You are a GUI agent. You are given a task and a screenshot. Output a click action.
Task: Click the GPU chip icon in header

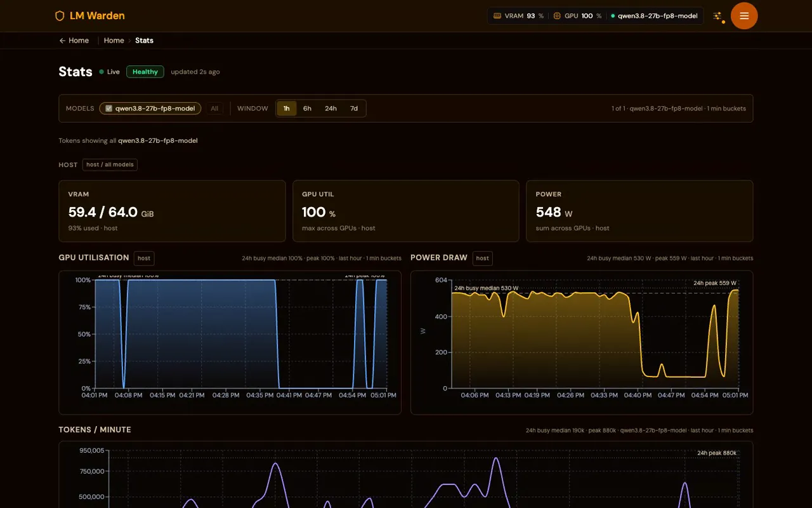coord(557,16)
